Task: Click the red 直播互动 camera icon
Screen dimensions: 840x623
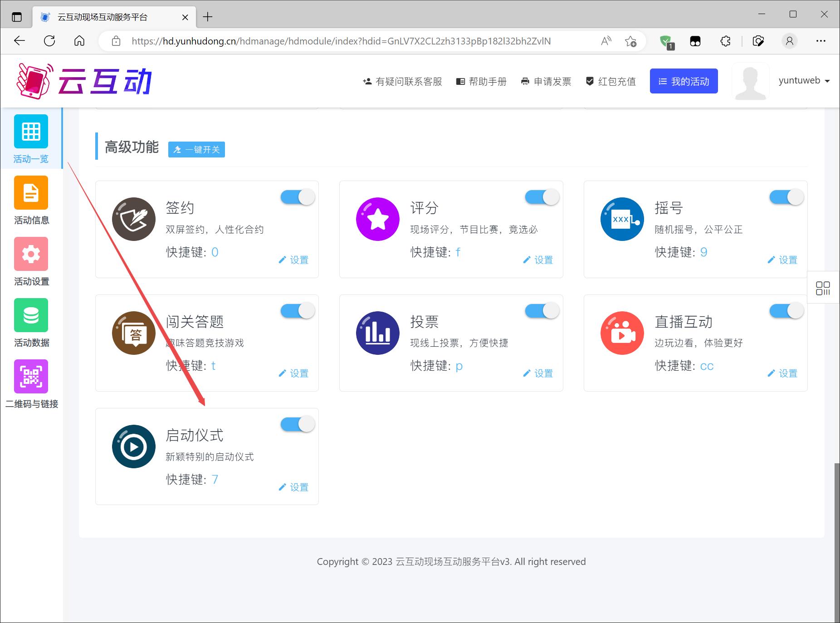Action: 622,333
